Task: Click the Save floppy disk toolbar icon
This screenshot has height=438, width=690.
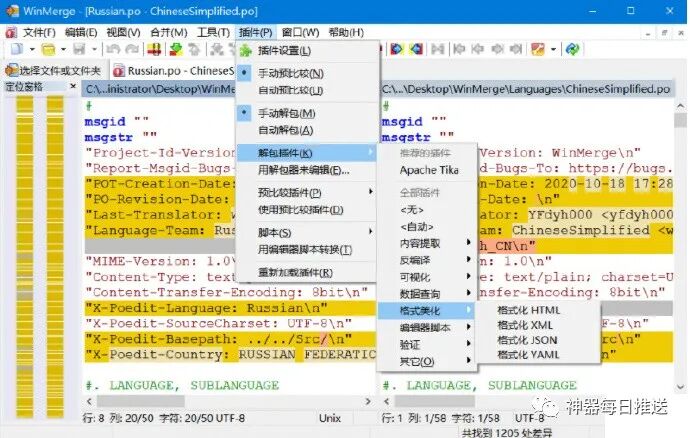Action: pyautogui.click(x=79, y=49)
